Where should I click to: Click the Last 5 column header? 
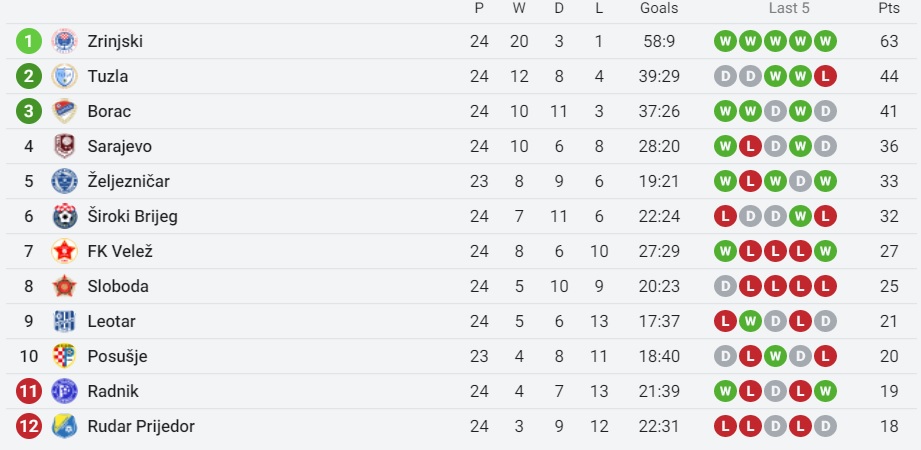coord(789,8)
